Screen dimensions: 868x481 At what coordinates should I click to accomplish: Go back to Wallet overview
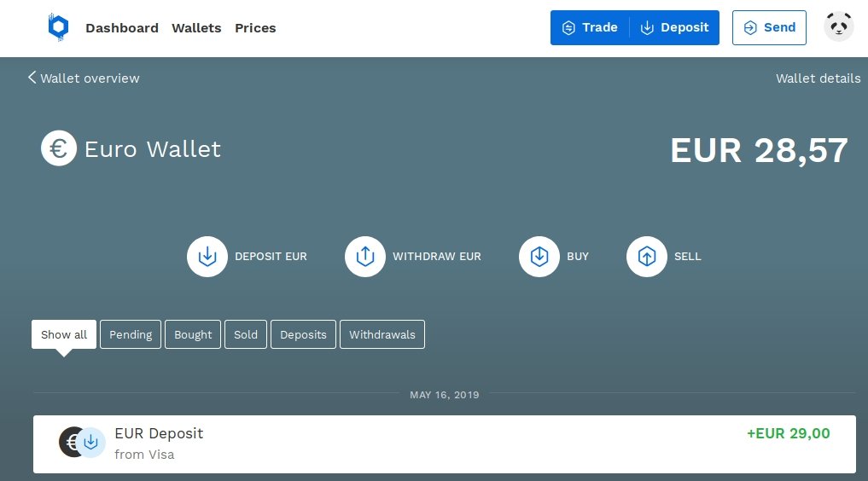(x=84, y=78)
